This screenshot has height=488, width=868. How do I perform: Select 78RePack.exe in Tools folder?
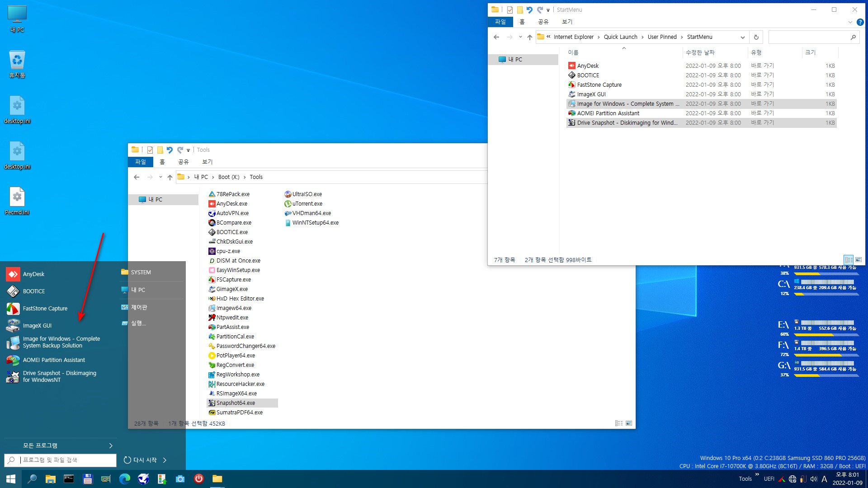(x=229, y=194)
